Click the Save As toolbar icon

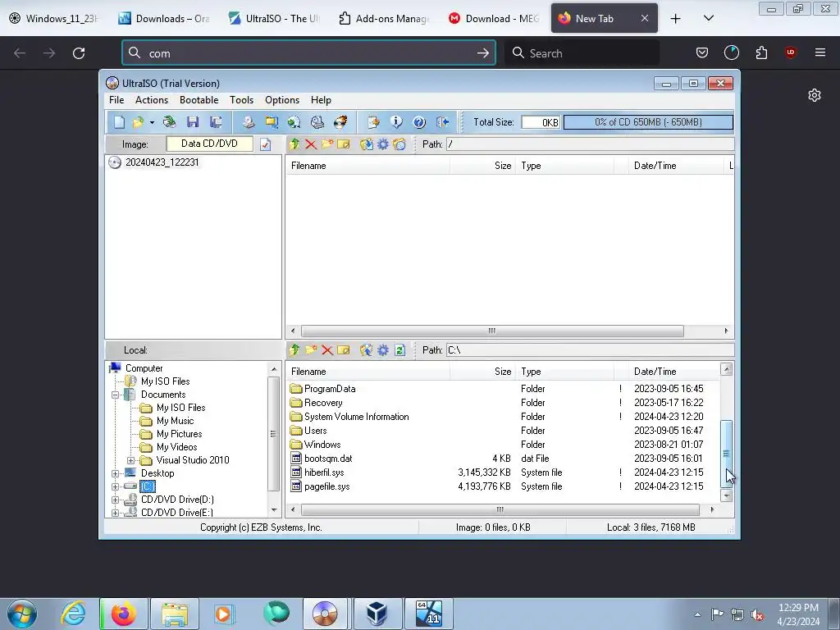click(216, 122)
